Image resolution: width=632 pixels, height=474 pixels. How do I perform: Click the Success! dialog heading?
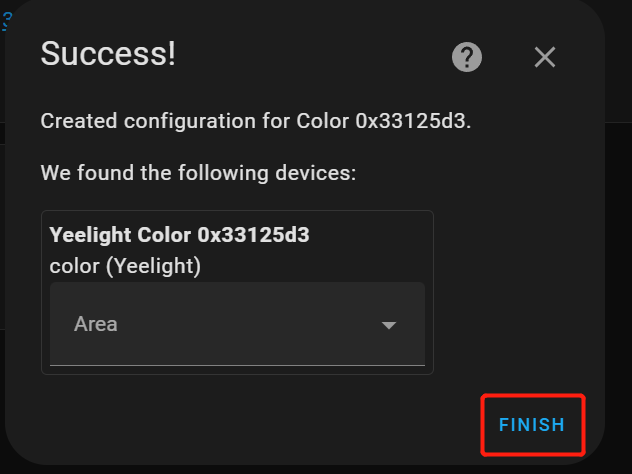[x=108, y=54]
